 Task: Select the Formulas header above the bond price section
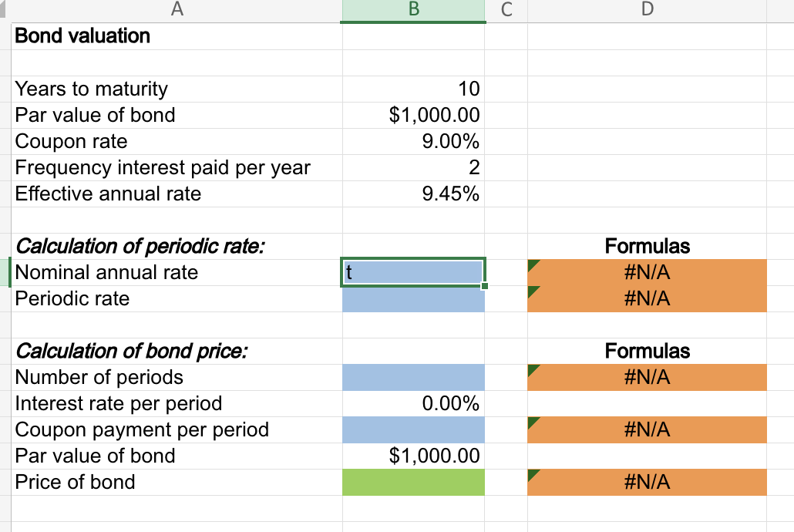point(647,351)
